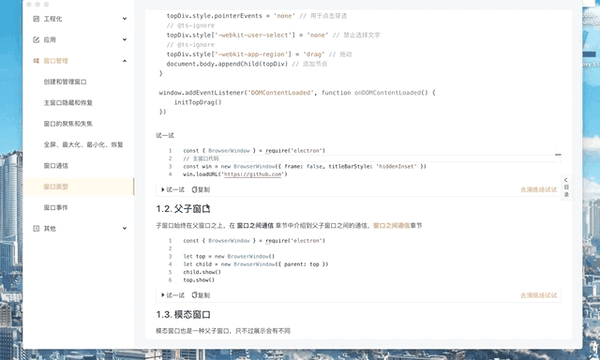Image resolution: width=600 pixels, height=360 pixels.
Task: Click the top.show() code line
Action: [x=199, y=280]
